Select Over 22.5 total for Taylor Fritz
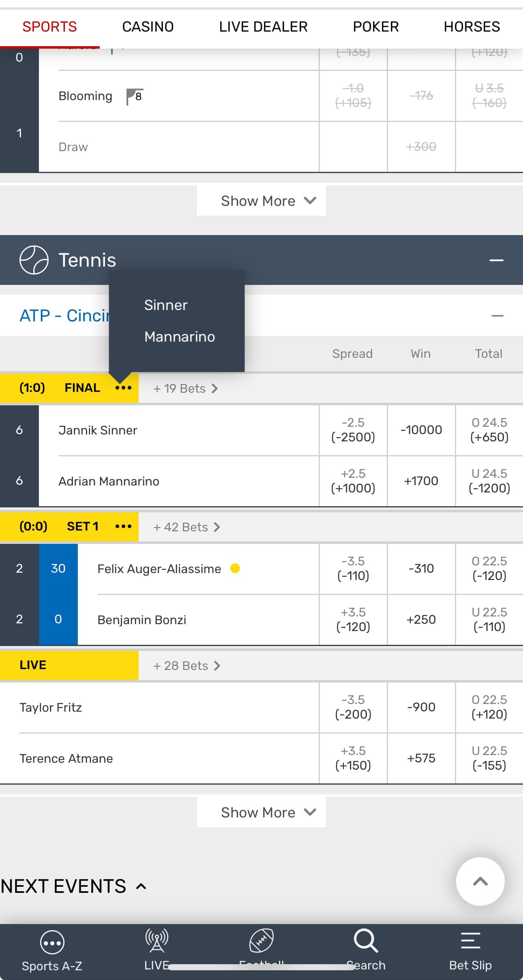This screenshot has width=523, height=980. pos(489,707)
